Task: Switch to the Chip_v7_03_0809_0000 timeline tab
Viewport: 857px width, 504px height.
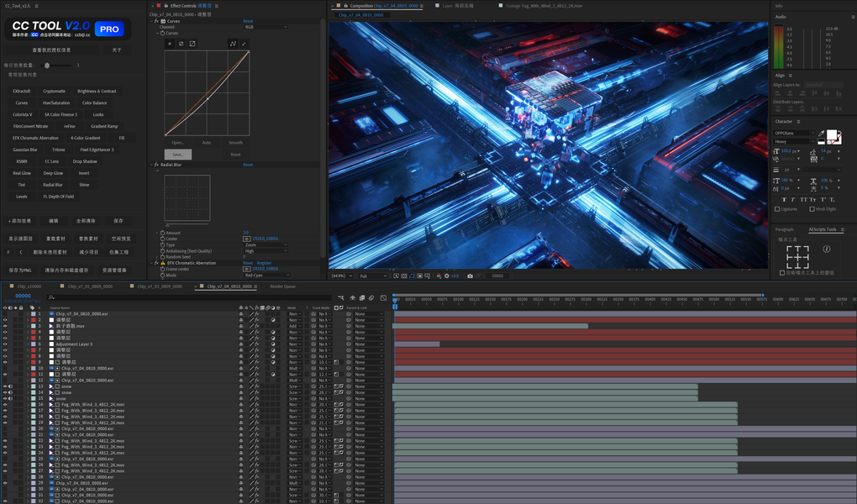Action: tap(159, 286)
